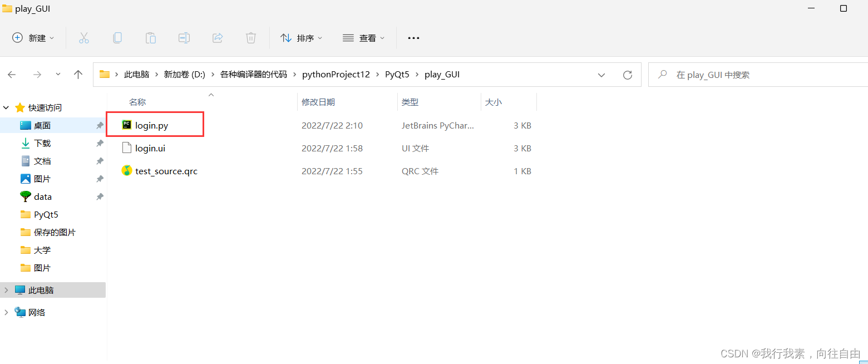Click the Refresh icon next to the address bar
This screenshot has height=364, width=868.
click(628, 74)
